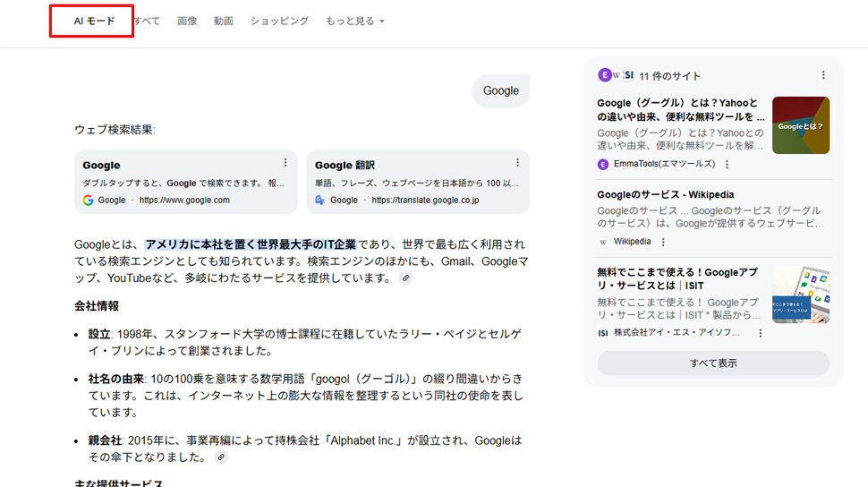Click the 親会社 bullet label

(106, 440)
